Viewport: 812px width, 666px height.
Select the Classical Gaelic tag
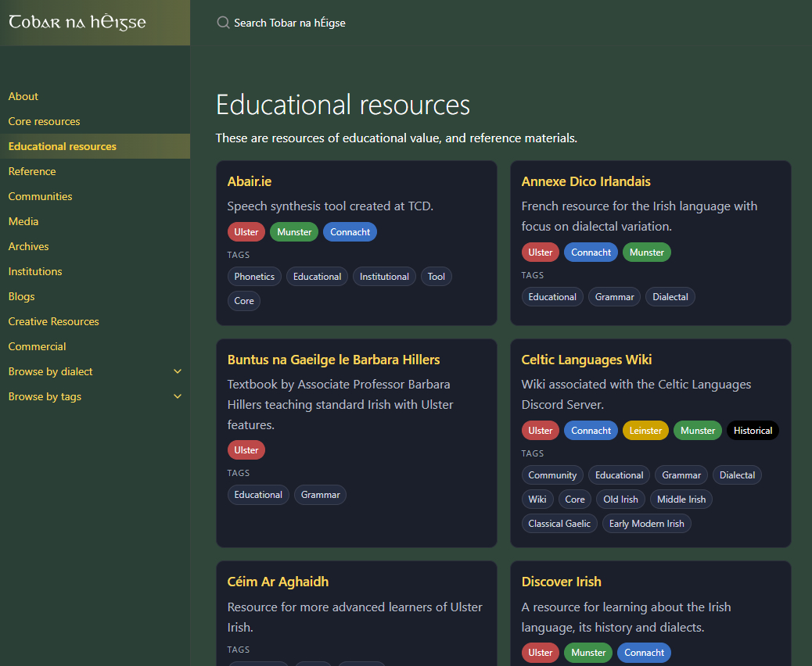point(559,524)
